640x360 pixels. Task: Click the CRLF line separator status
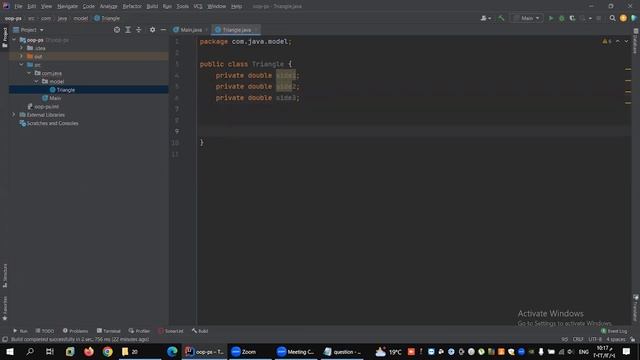coord(578,339)
